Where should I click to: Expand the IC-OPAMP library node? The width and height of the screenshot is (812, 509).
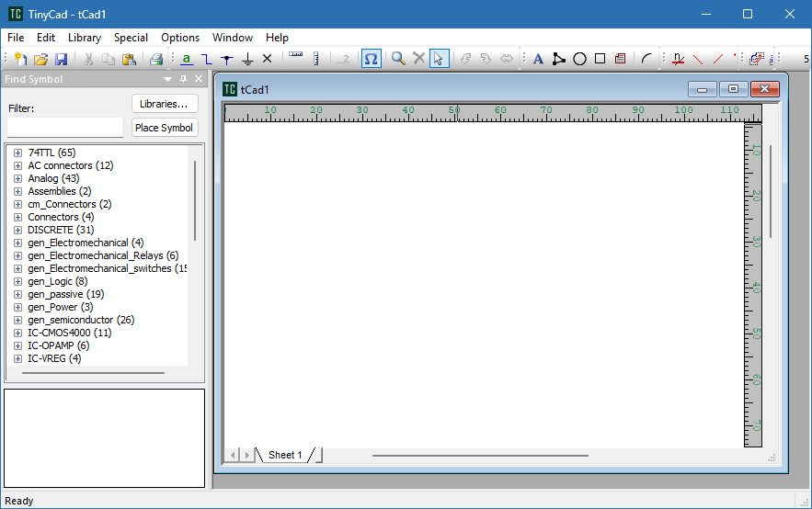pyautogui.click(x=18, y=346)
